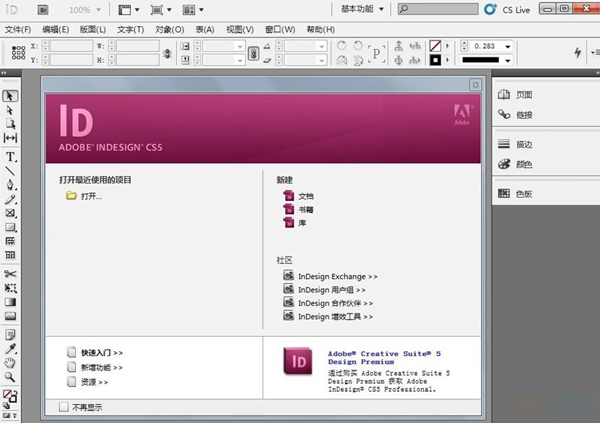Viewport: 600px width, 423px height.
Task: Create a new 文档 document
Action: click(298, 196)
